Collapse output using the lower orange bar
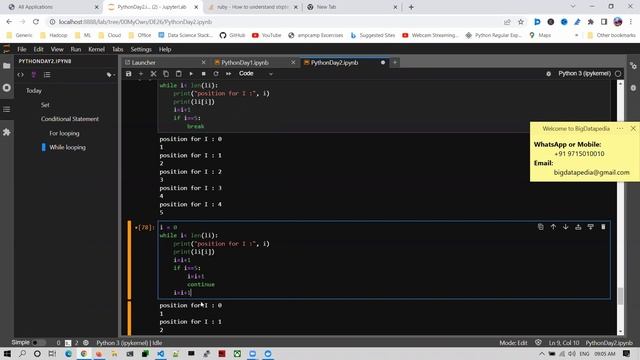This screenshot has width=640, height=360. click(x=129, y=318)
